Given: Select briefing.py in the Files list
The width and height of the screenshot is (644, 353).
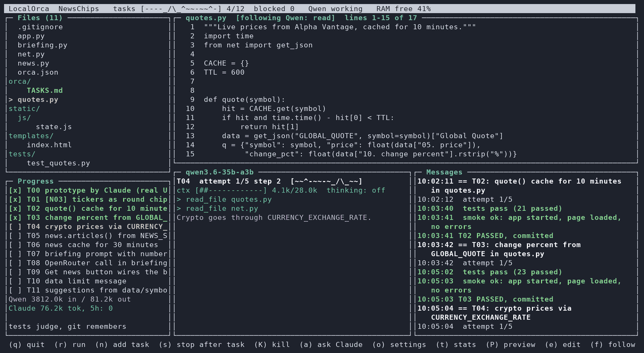Looking at the screenshot, I should (42, 45).
